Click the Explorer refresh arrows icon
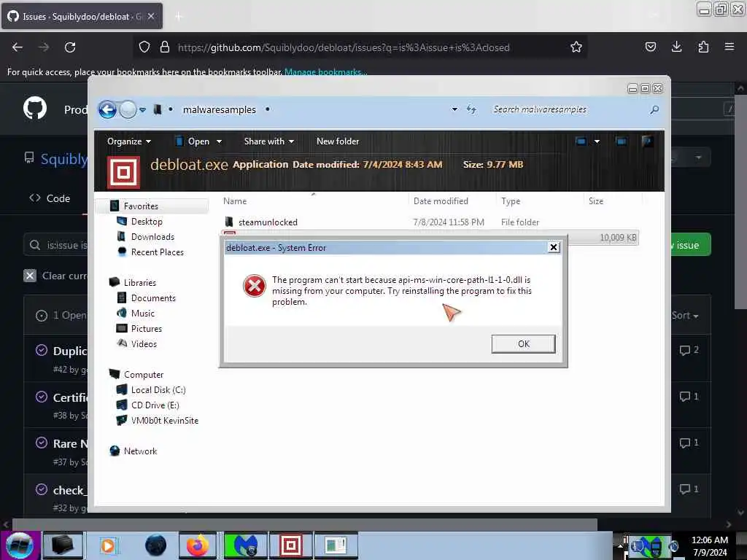The height and width of the screenshot is (560, 747). tap(471, 109)
